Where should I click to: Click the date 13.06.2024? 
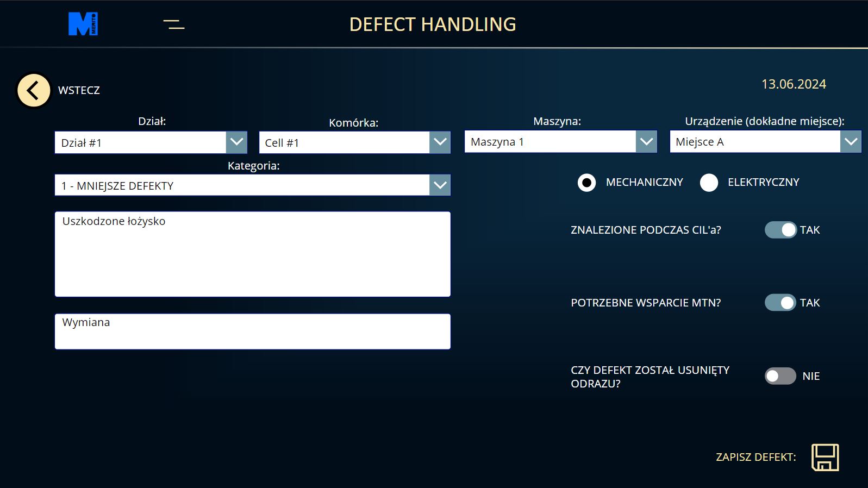click(x=794, y=84)
